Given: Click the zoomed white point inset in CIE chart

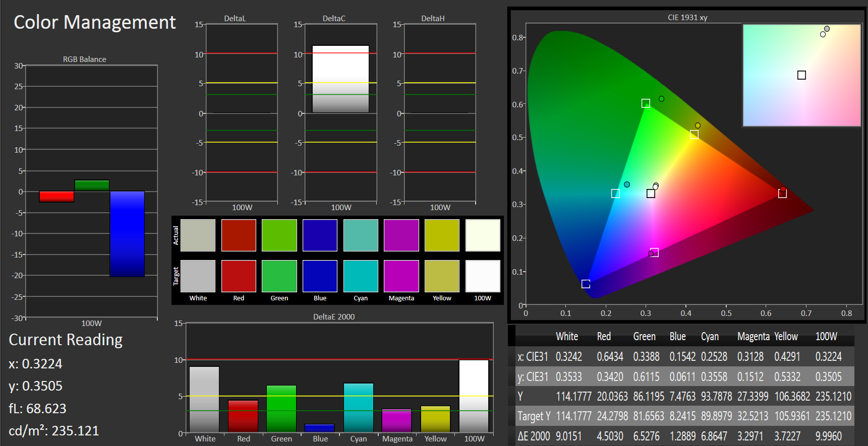Looking at the screenshot, I should [x=802, y=75].
